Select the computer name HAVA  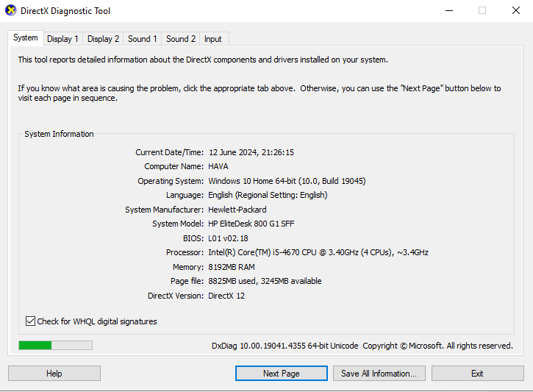coord(218,166)
